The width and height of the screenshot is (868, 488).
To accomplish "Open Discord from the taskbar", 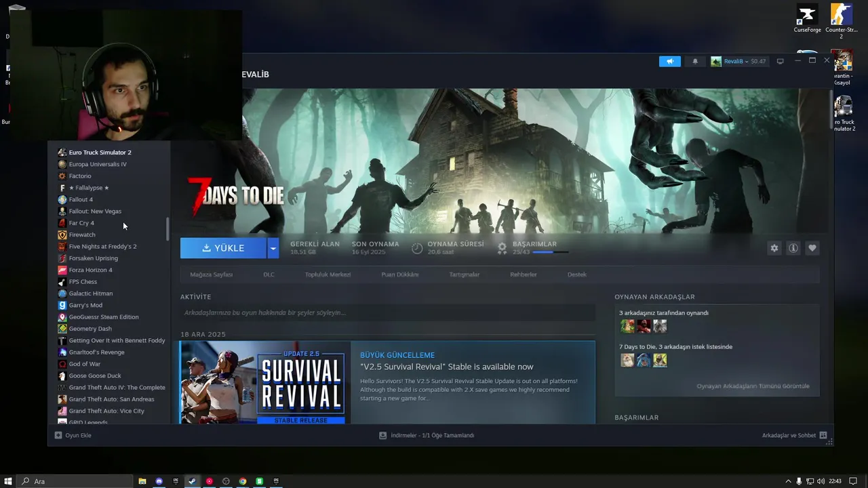I will (159, 481).
